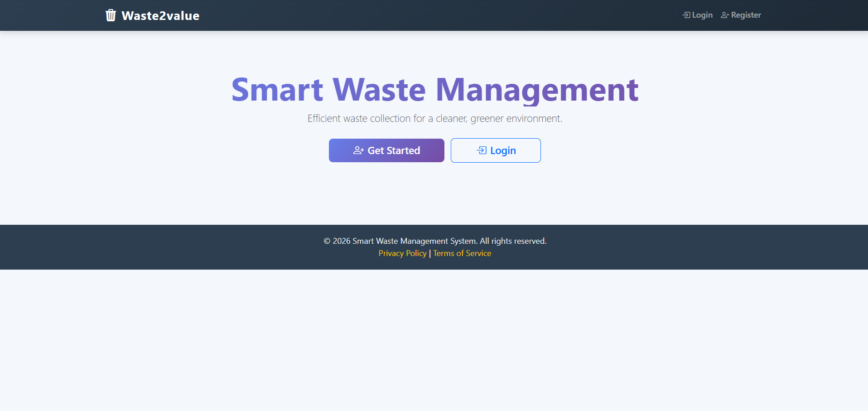Click the outlined Login button below the subtitle
Viewport: 868px width, 411px height.
tap(496, 150)
